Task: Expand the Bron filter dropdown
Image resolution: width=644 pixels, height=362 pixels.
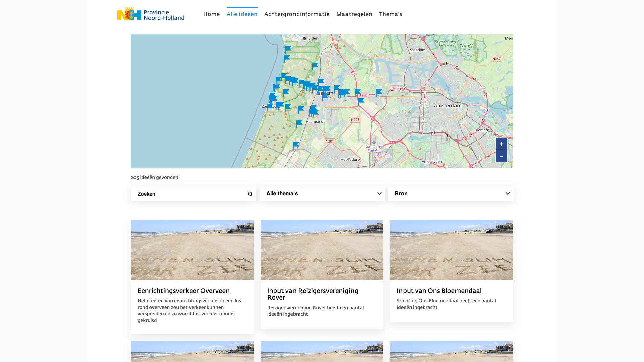Action: point(450,194)
